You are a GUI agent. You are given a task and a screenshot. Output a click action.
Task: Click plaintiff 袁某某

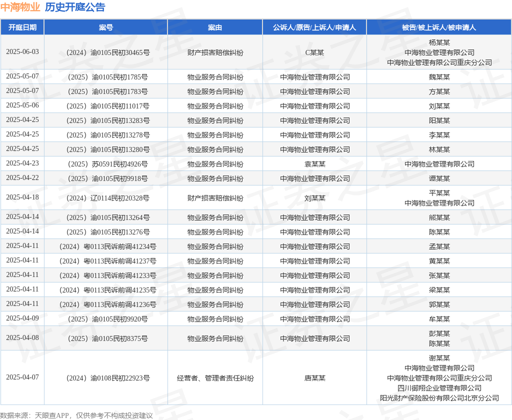[315, 164]
